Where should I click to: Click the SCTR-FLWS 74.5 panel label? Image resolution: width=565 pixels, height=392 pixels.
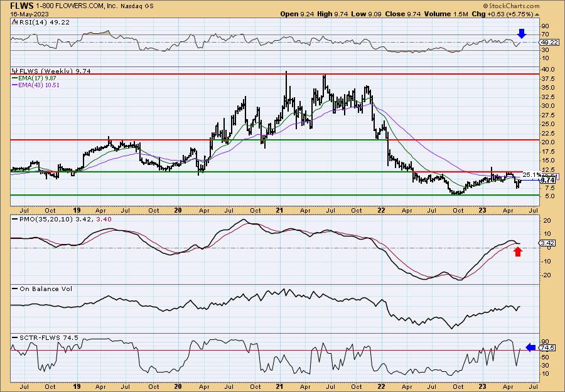tap(48, 337)
